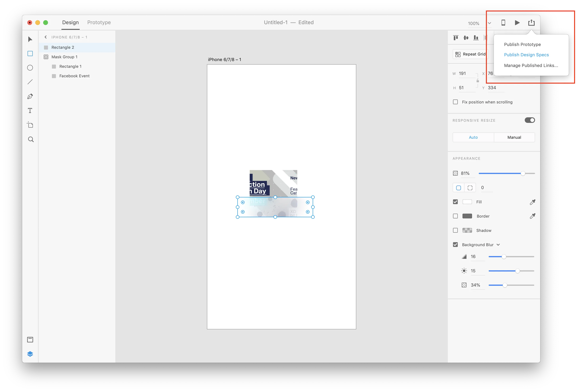Select the Text tool
The image size is (583, 392).
pos(30,111)
